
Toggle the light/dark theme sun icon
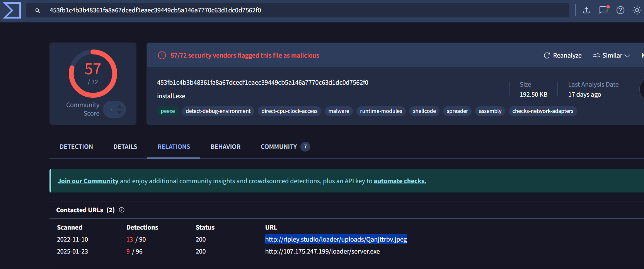tap(637, 10)
